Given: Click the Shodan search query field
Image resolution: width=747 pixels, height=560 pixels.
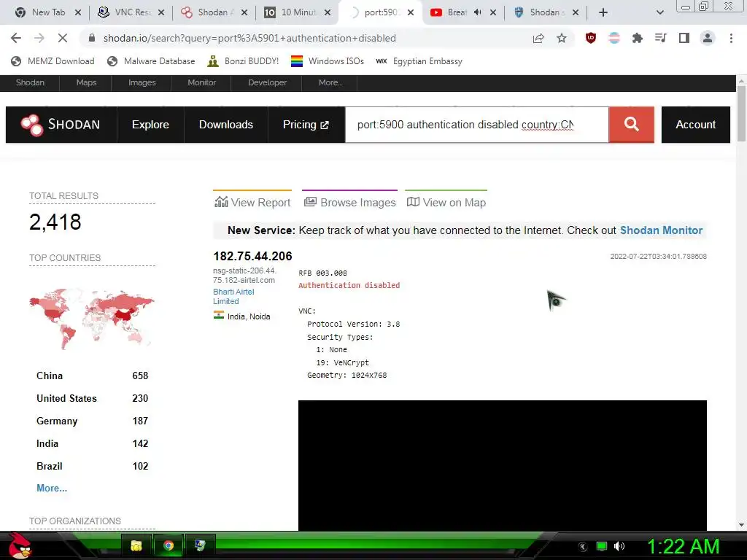Looking at the screenshot, I should coord(477,125).
